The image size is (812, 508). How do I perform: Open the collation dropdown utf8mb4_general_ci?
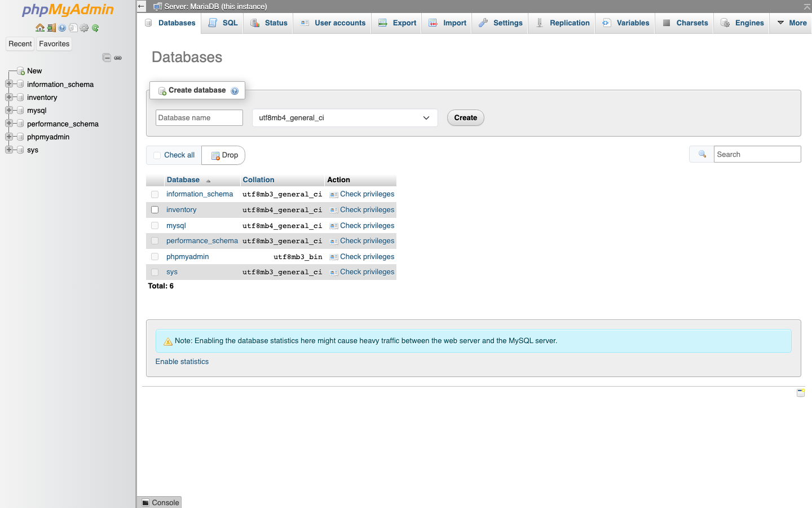[345, 118]
